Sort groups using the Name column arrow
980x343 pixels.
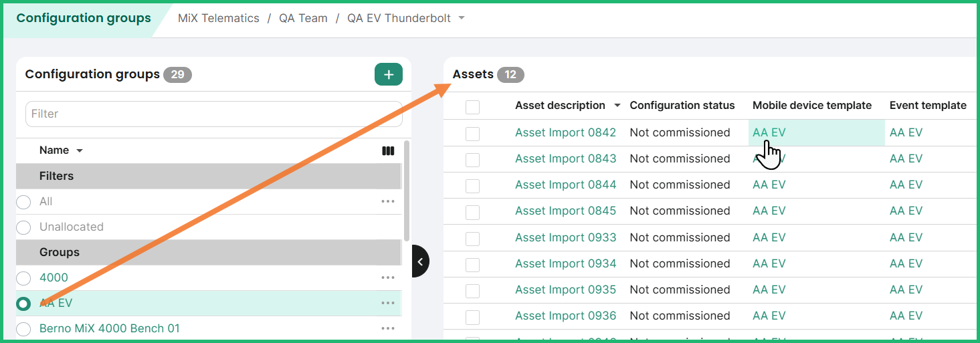[x=80, y=150]
